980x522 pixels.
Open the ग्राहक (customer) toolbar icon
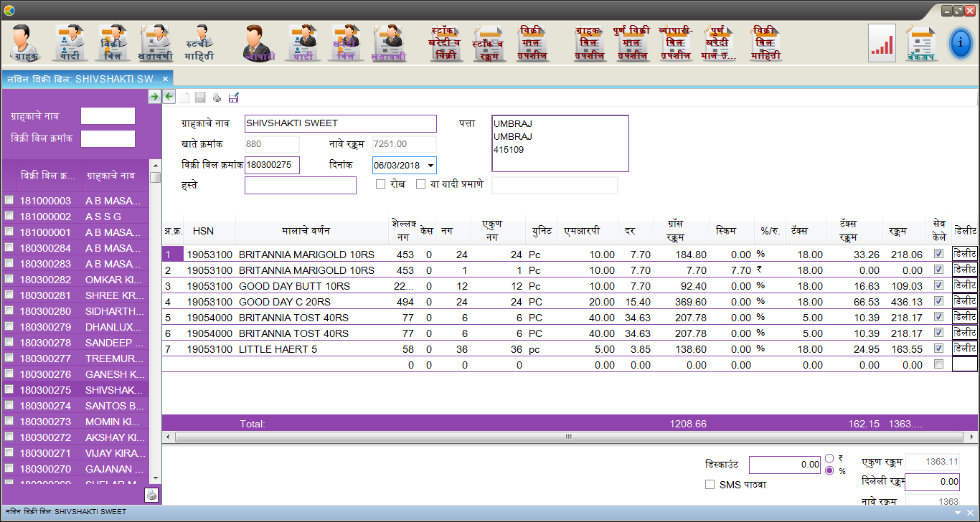click(24, 43)
